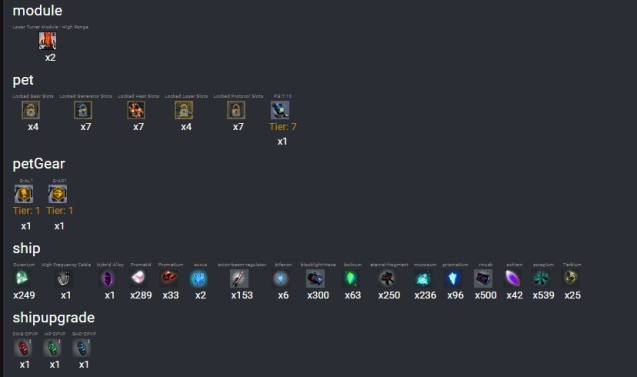
Task: Click the Promerium icon with x33
Action: click(169, 278)
